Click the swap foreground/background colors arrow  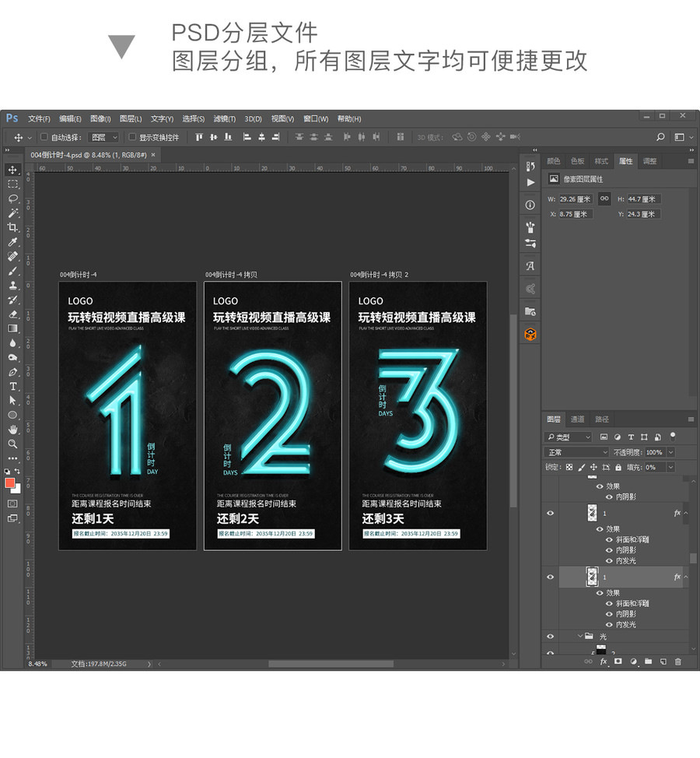pyautogui.click(x=17, y=471)
